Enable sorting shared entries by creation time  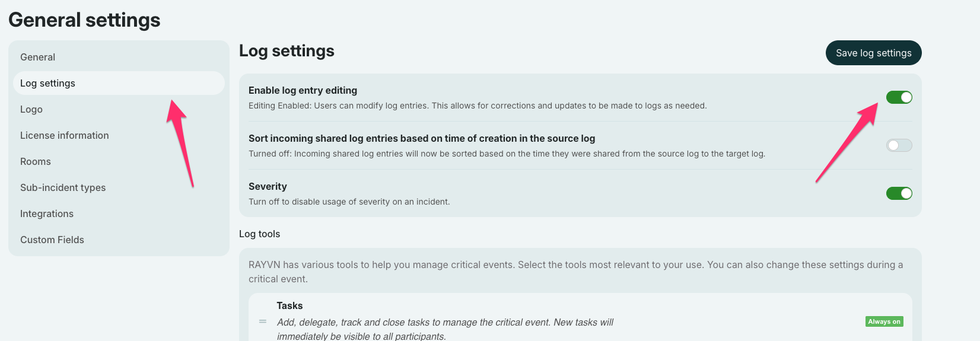[x=899, y=145]
